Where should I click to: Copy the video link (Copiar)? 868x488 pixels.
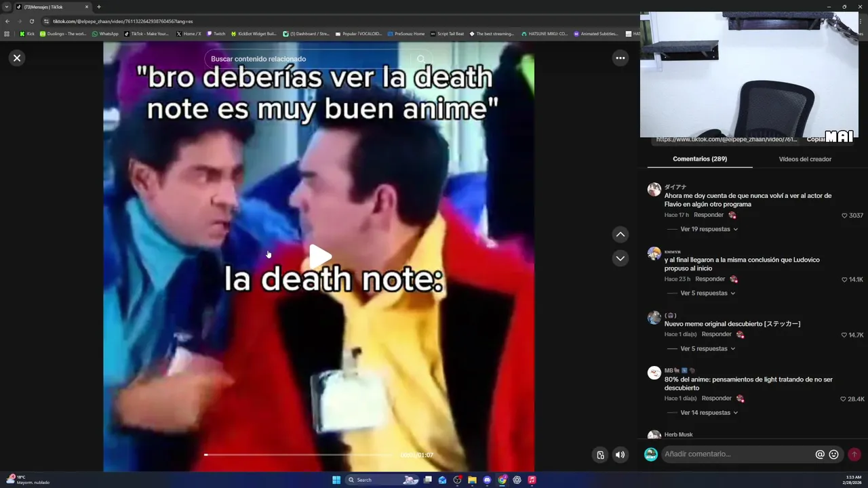click(816, 139)
